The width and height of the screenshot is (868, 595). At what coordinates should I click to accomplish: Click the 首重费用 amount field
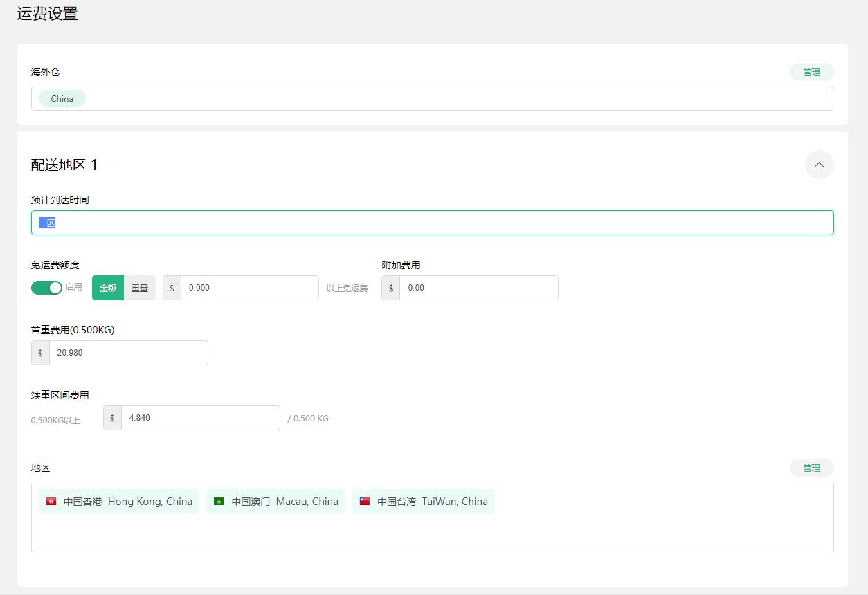(x=128, y=353)
